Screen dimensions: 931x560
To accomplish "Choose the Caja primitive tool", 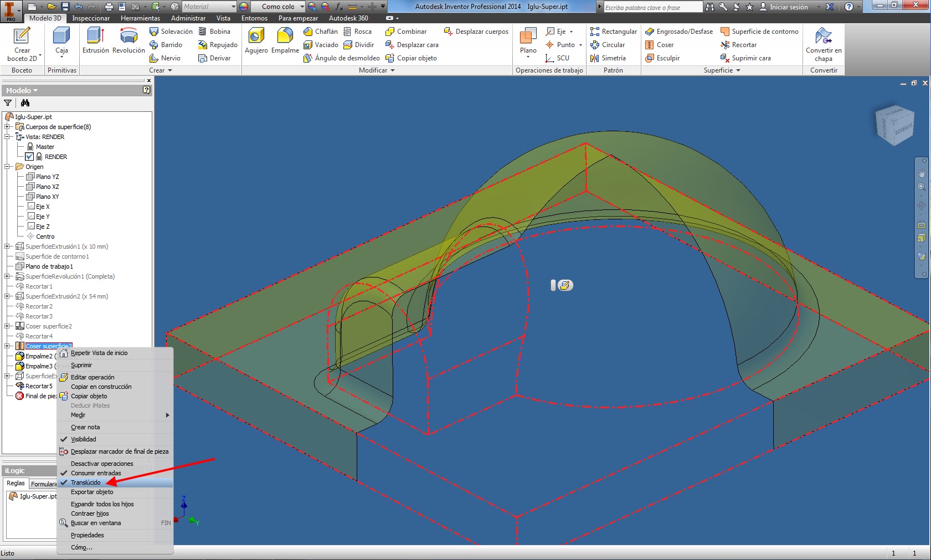I will click(x=61, y=42).
